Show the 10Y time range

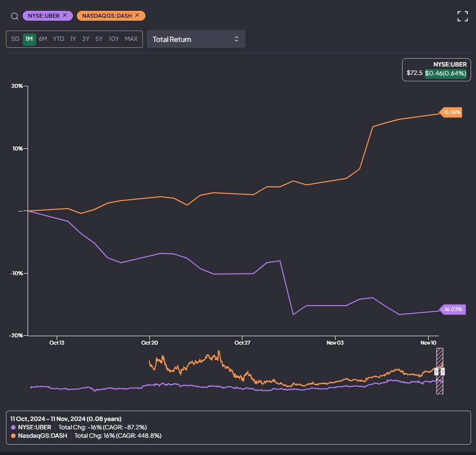coord(113,39)
